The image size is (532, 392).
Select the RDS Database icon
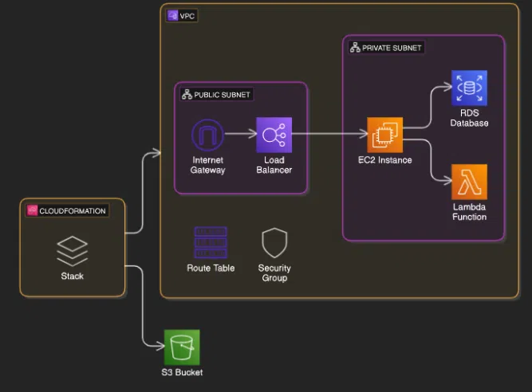(x=469, y=88)
